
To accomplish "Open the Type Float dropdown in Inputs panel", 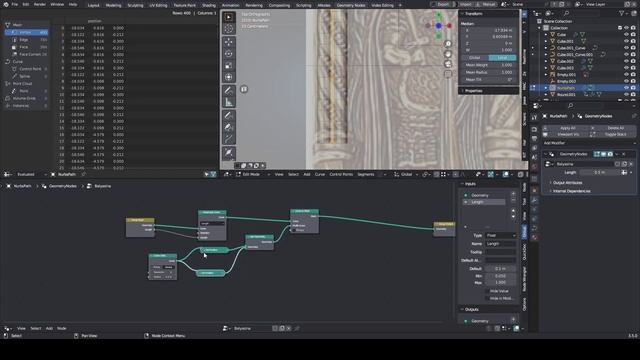I will pos(500,236).
